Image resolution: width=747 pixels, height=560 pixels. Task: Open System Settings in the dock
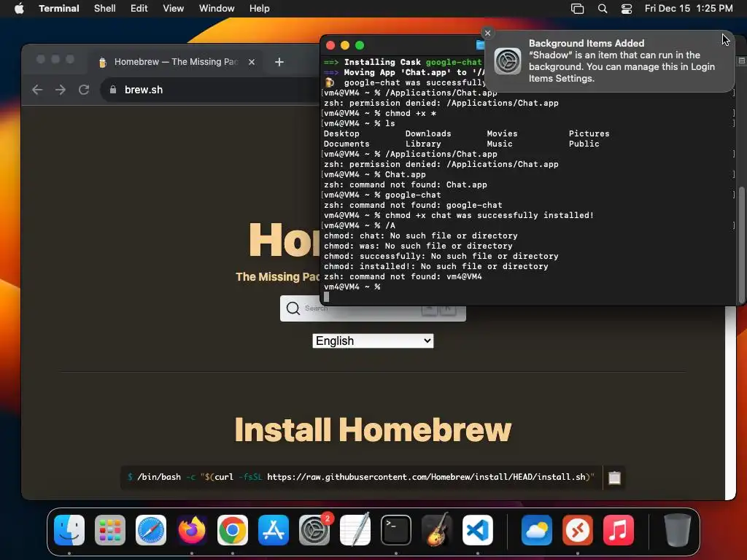coord(314,530)
